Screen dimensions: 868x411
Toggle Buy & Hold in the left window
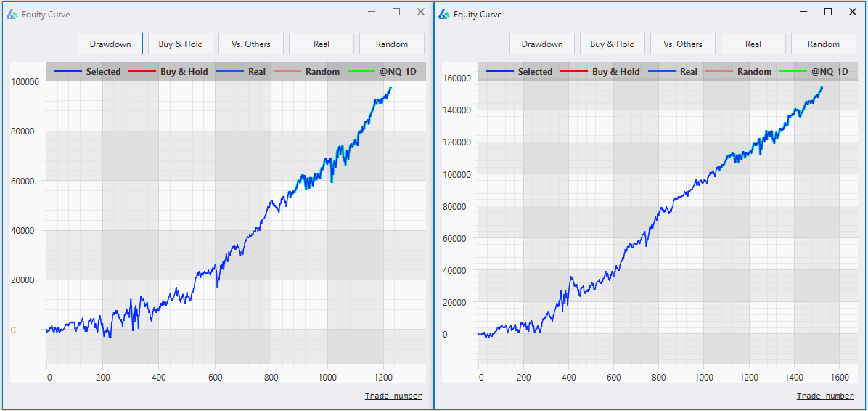coord(181,44)
